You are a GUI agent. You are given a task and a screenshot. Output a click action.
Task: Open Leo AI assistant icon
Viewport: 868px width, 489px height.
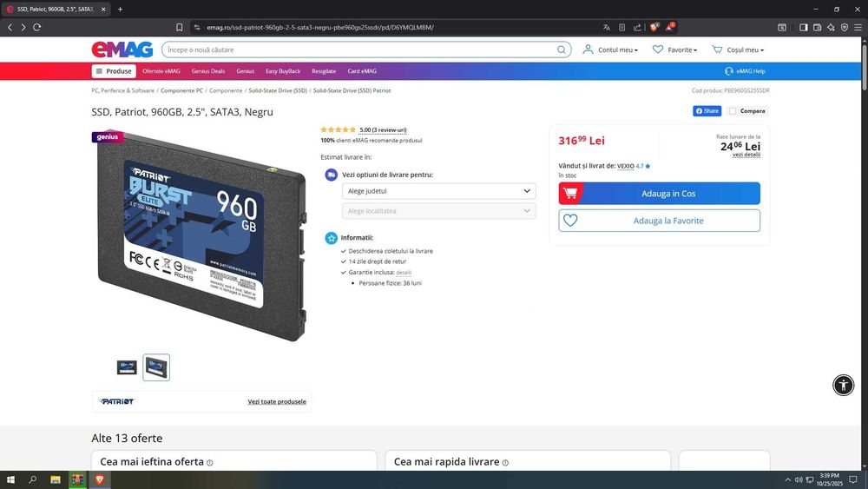tap(831, 27)
